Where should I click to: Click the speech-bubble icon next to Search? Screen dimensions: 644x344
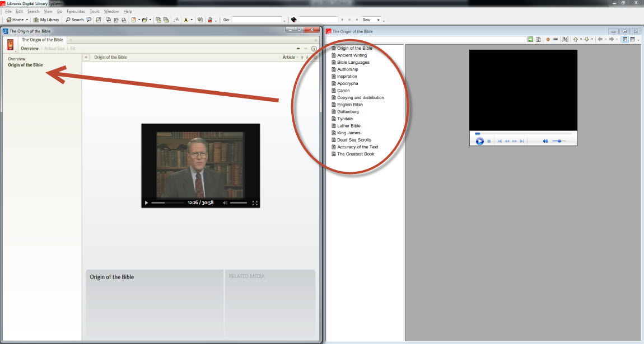pos(88,20)
